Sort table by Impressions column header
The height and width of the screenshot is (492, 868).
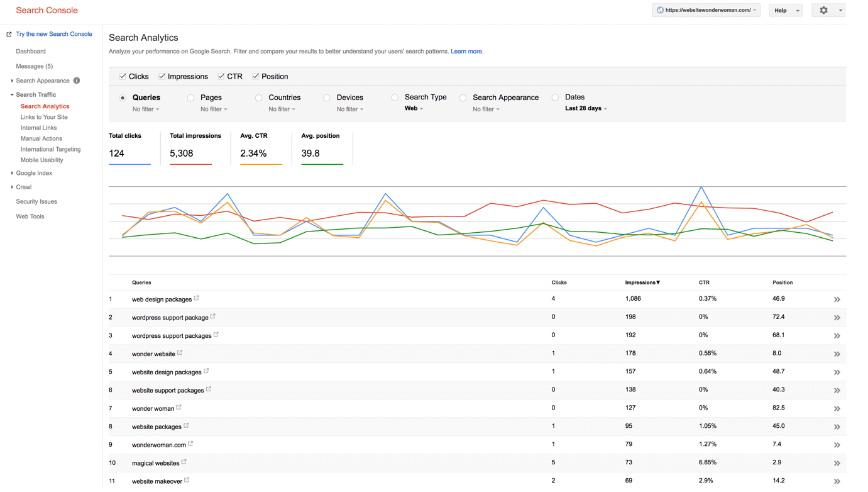click(x=642, y=282)
